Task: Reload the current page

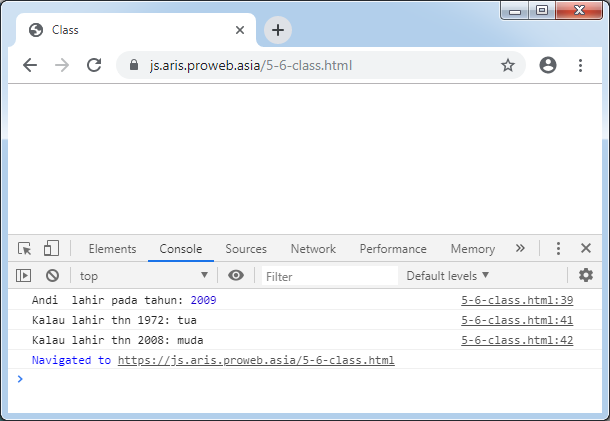Action: click(94, 65)
